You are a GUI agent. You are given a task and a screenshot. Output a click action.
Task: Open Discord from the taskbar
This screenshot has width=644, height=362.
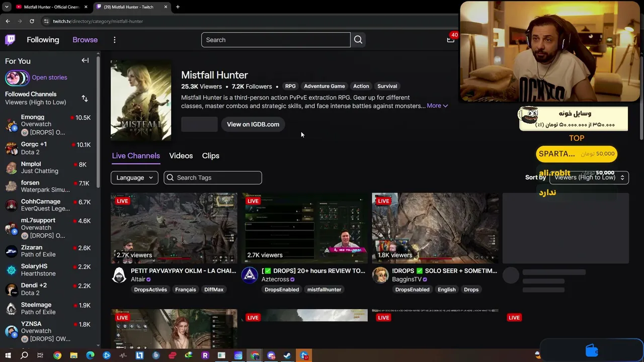pyautogui.click(x=271, y=355)
